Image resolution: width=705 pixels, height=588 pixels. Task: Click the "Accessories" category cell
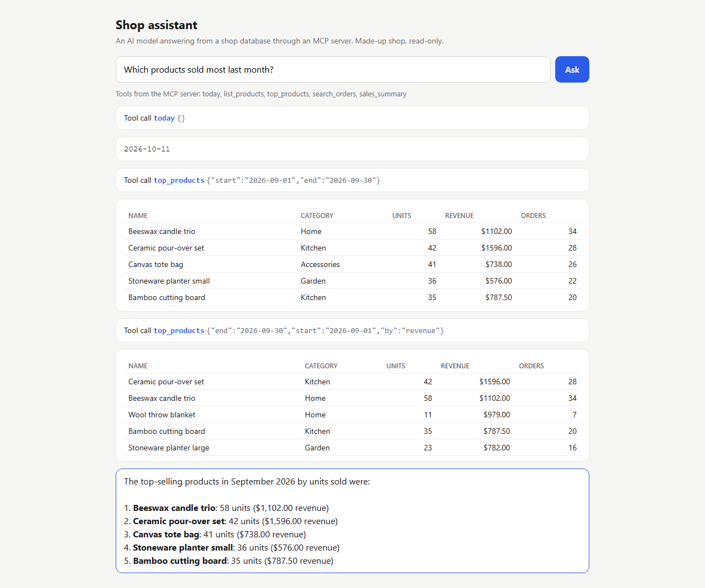[x=320, y=264]
